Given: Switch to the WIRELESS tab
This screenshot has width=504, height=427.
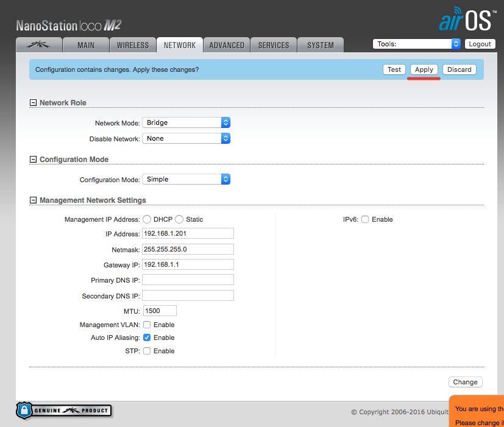Looking at the screenshot, I should [132, 45].
